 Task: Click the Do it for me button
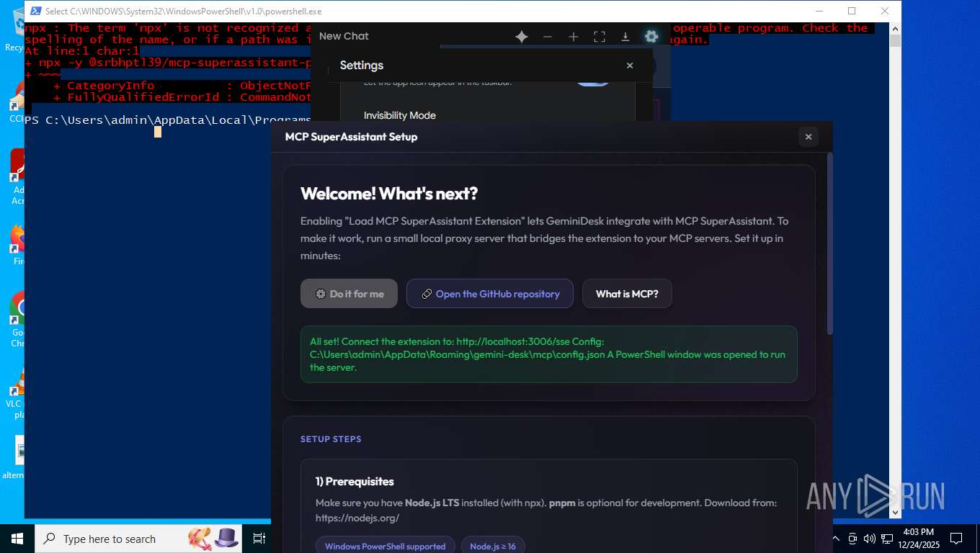(x=349, y=294)
